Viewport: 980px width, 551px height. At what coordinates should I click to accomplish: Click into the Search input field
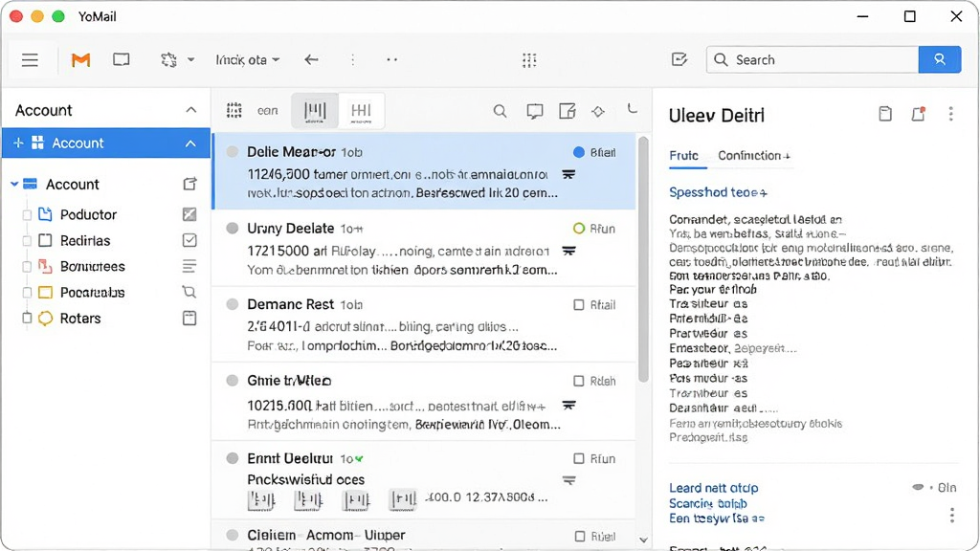(x=813, y=59)
